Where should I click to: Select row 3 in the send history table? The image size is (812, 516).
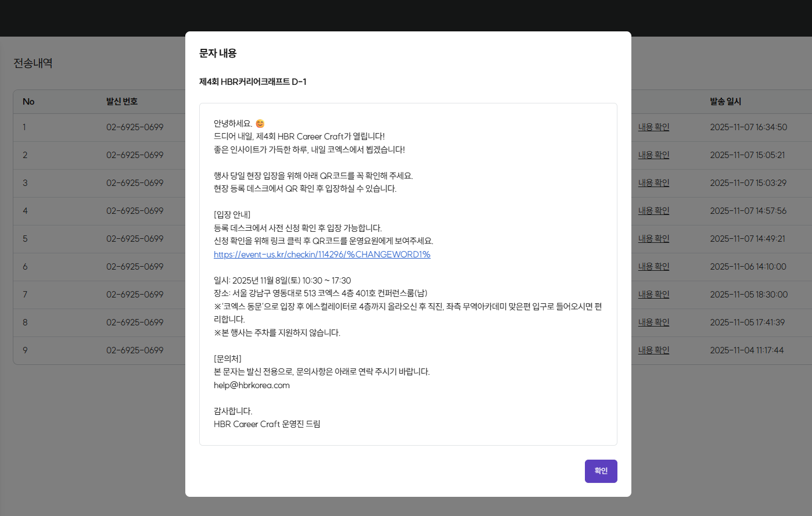point(87,183)
